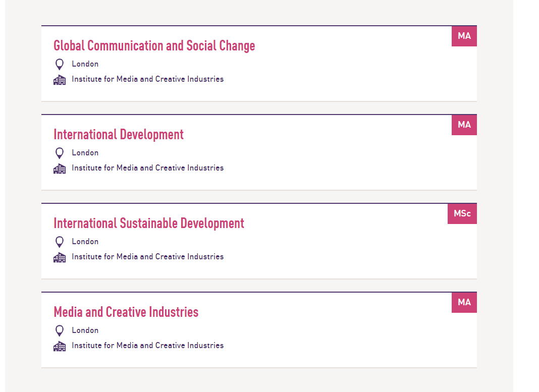Screen dimensions: 539x392
Task: Click Institute name in Media and Creative Industries card
Action: (x=147, y=346)
